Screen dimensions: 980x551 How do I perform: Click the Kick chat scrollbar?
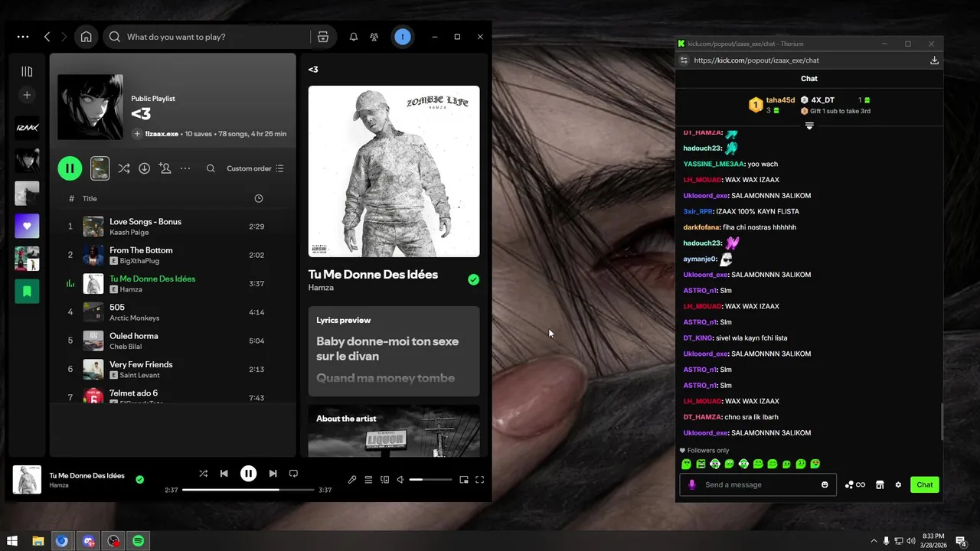[942, 421]
